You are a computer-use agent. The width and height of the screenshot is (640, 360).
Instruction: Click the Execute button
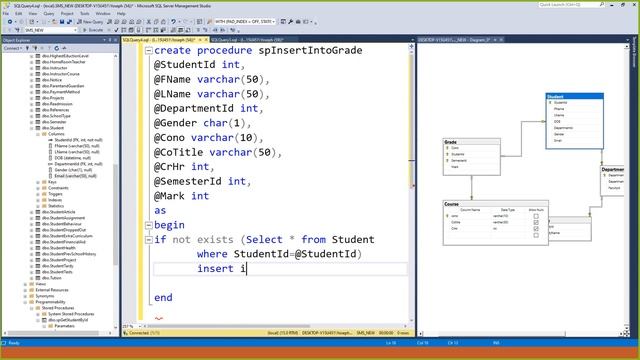coord(93,30)
